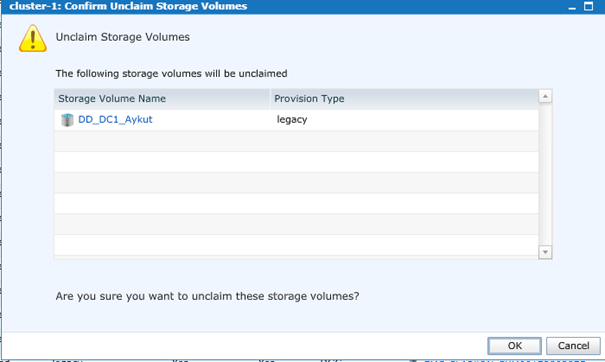
Task: Sort by the Storage Volume Name column header
Action: click(x=162, y=99)
